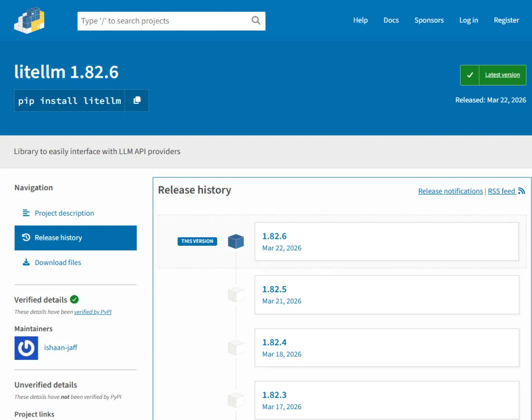
Task: Open the Release notifications link
Action: pos(450,191)
